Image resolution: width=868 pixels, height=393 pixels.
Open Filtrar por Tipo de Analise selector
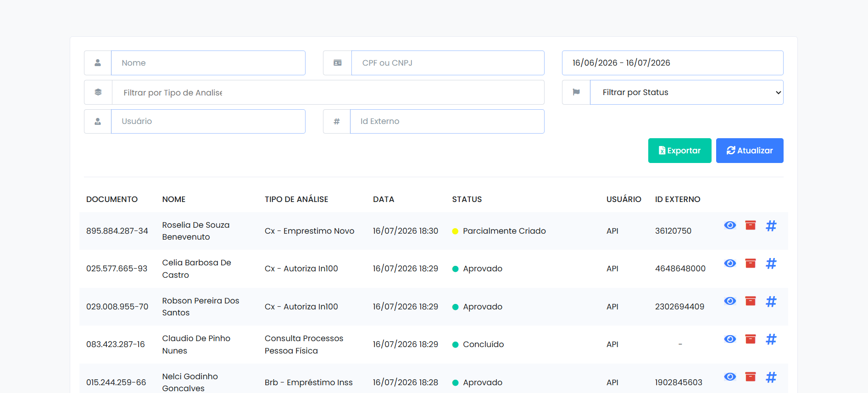[328, 92]
